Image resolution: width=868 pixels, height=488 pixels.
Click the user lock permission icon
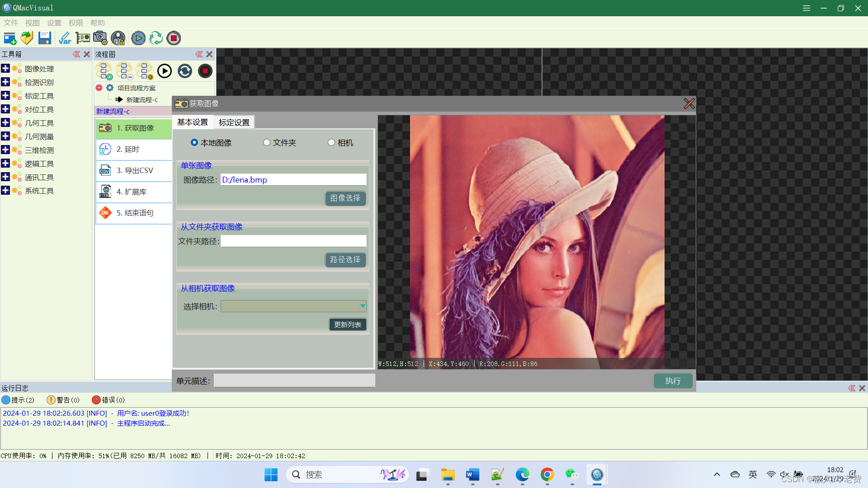pos(118,38)
